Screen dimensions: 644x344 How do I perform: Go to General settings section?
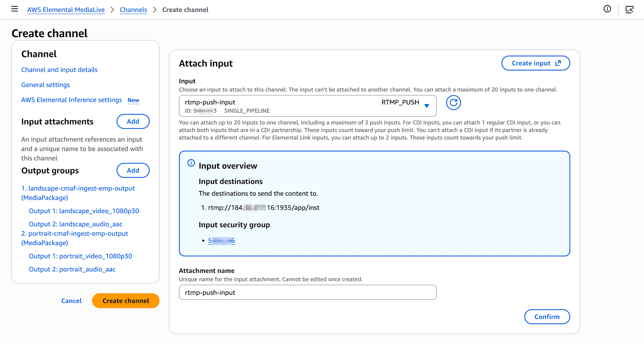click(x=45, y=85)
